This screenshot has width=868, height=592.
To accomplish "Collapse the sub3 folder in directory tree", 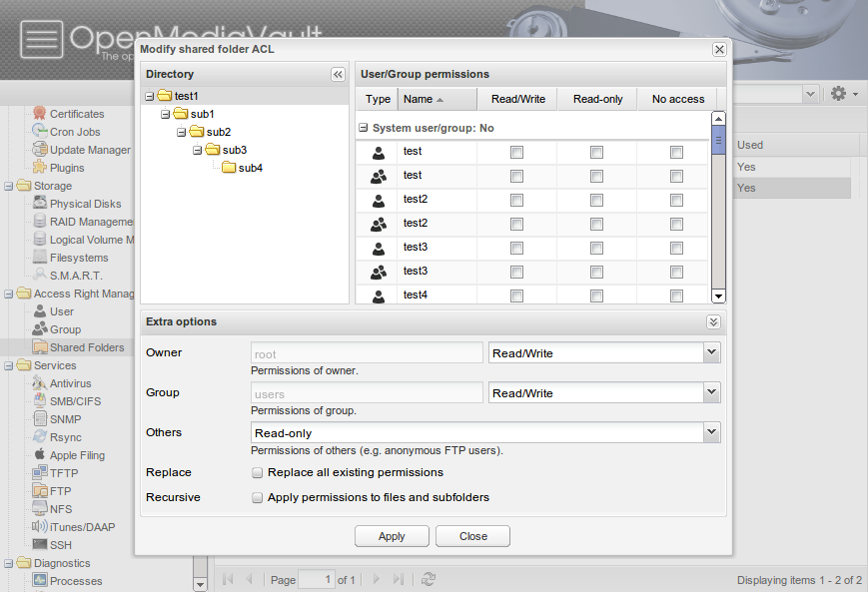I will click(197, 149).
